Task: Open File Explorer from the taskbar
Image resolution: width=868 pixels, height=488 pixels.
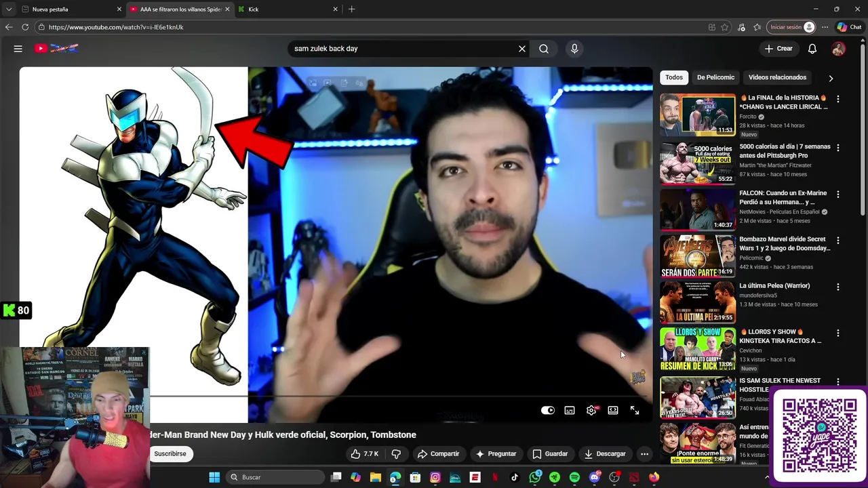Action: 376,477
